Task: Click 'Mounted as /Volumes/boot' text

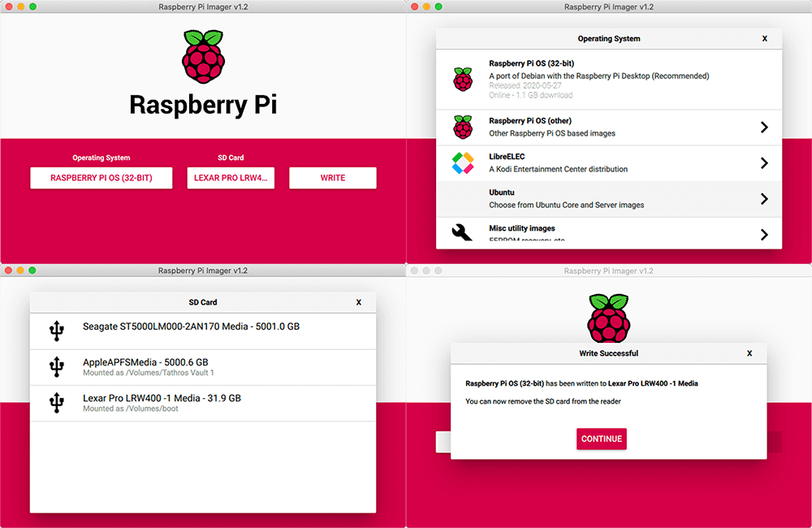Action: point(131,409)
